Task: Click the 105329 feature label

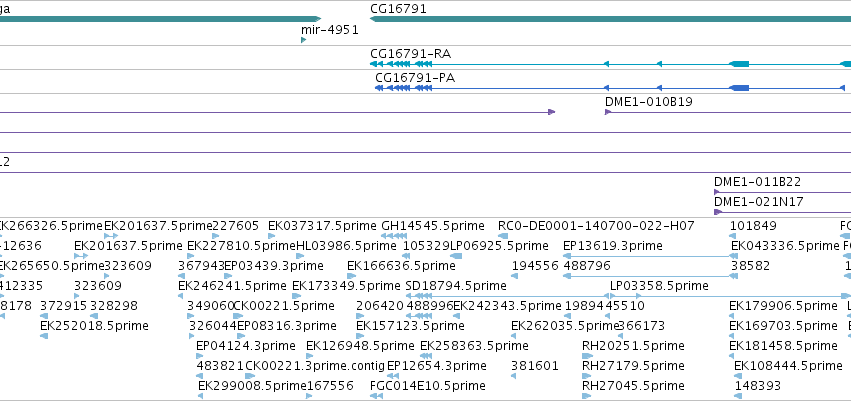Action: click(x=426, y=246)
